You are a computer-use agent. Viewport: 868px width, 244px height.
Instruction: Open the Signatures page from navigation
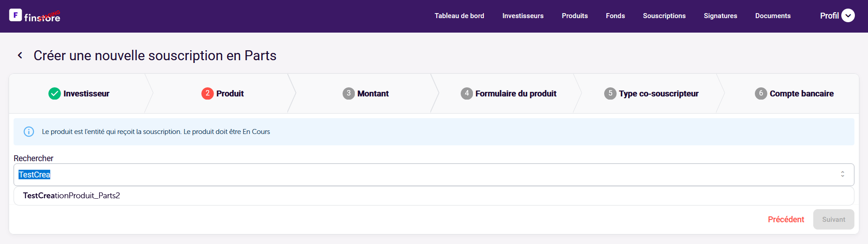point(720,16)
